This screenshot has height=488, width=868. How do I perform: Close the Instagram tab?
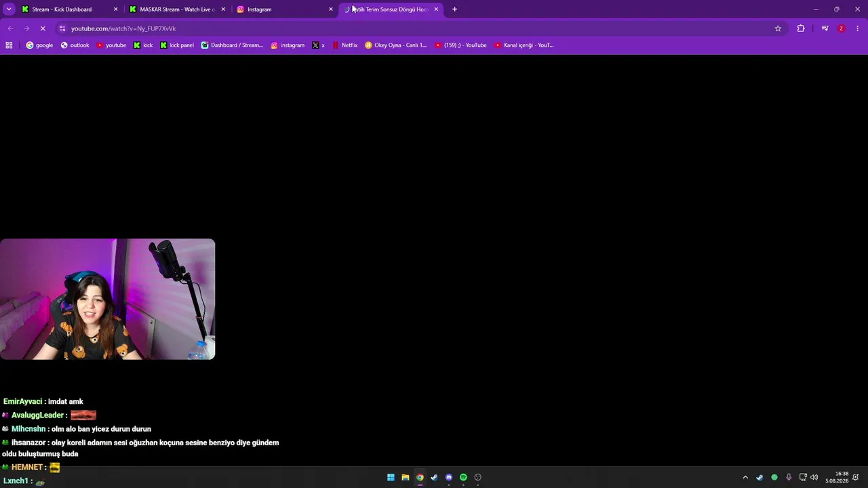[x=331, y=9]
